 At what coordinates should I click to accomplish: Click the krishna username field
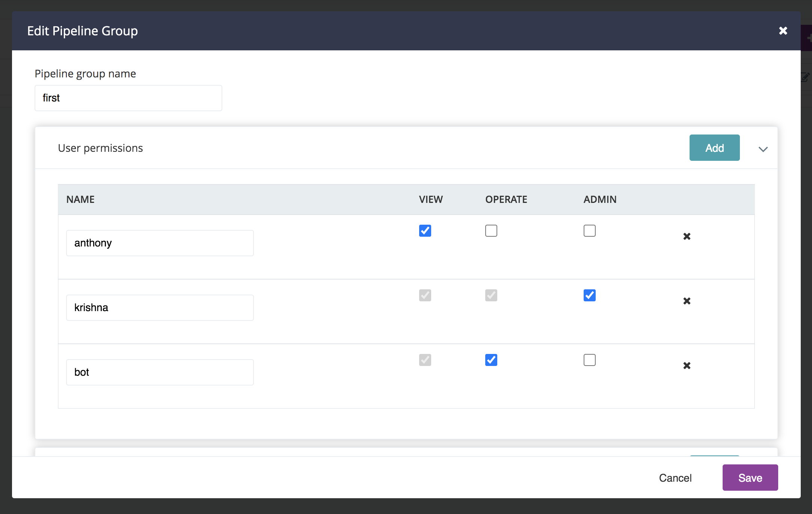[160, 308]
